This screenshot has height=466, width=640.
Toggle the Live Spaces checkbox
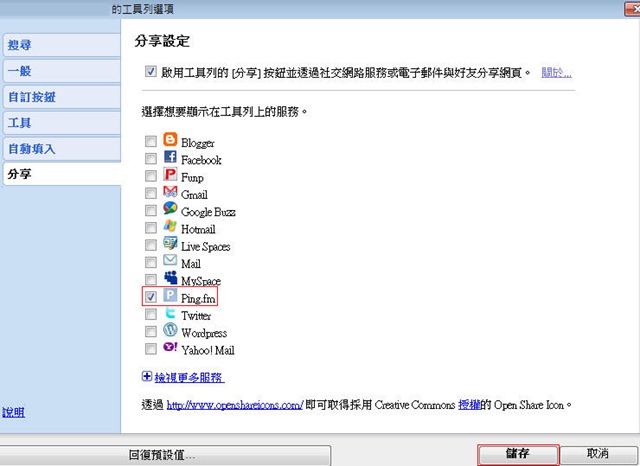(x=151, y=245)
